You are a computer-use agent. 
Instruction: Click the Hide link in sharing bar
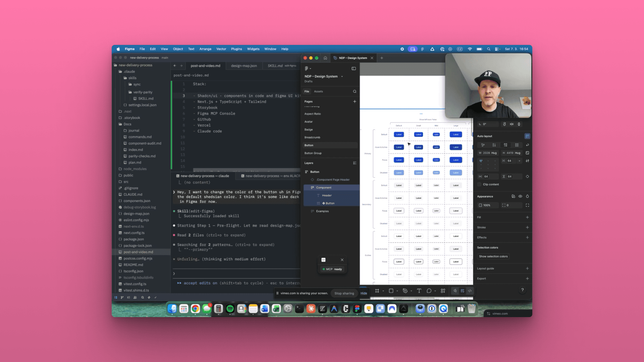364,293
